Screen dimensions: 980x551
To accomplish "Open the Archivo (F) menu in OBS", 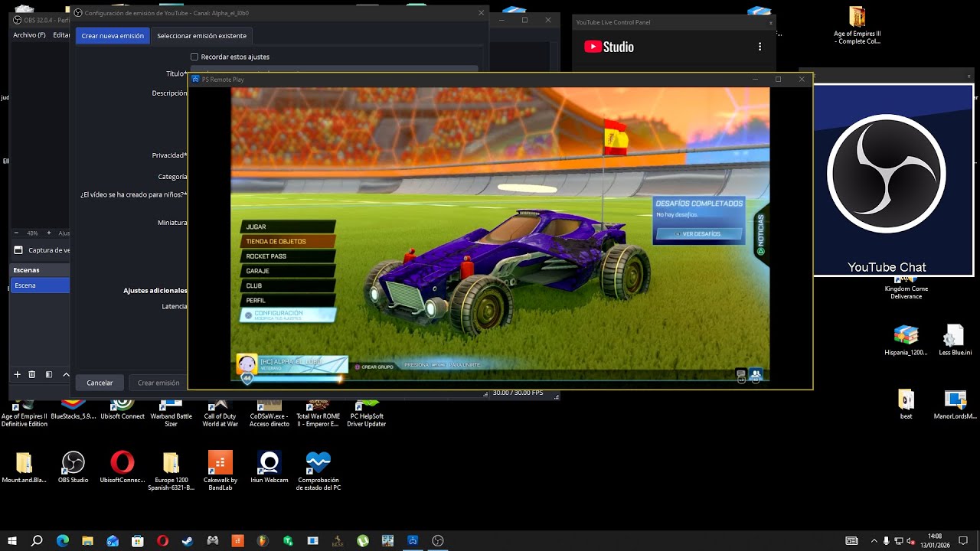I will pos(29,35).
